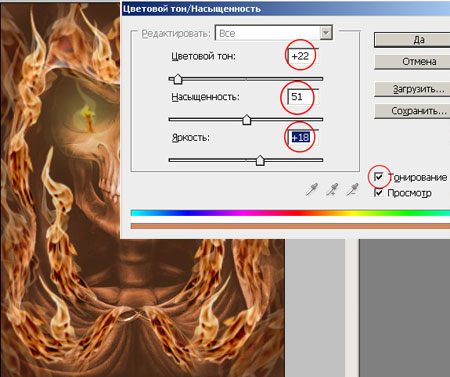Toggle the Просмотр checkbox
This screenshot has width=450, height=377.
pyautogui.click(x=379, y=192)
